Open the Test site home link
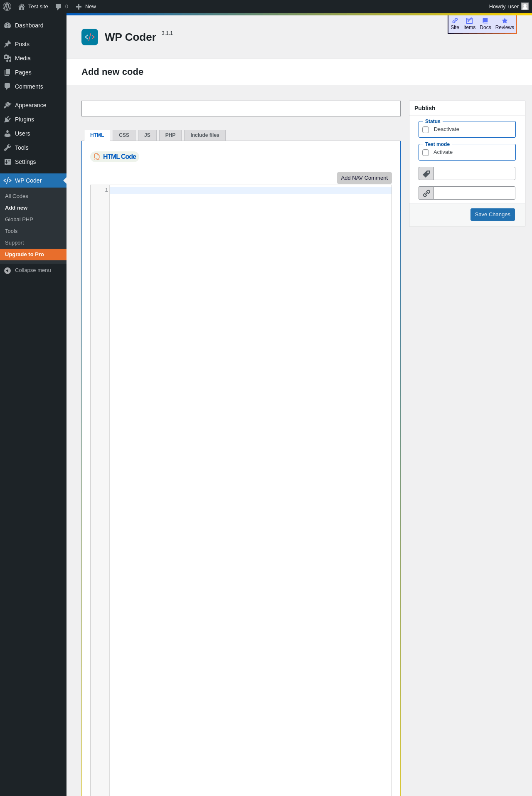The image size is (532, 796). click(33, 7)
